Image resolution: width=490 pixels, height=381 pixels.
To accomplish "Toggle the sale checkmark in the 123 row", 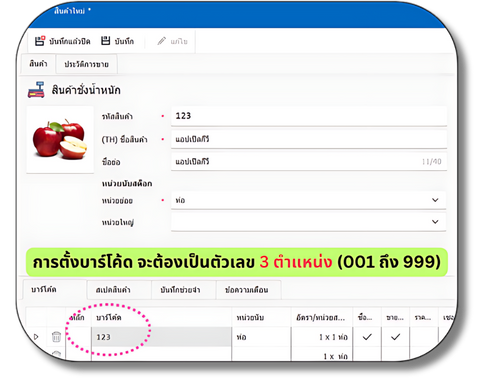I will [395, 337].
